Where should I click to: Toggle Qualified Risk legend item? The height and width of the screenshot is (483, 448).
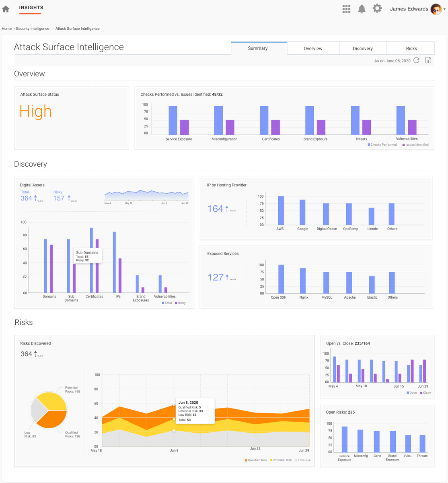tap(256, 460)
